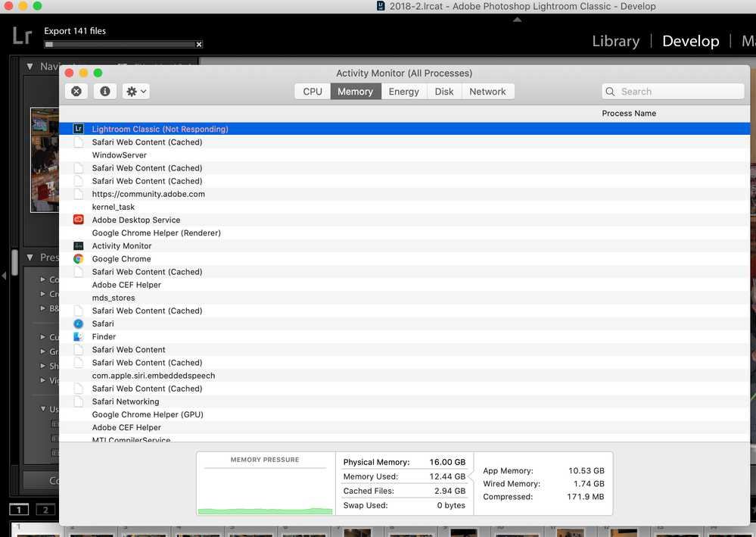The width and height of the screenshot is (756, 537).
Task: Select the Safari process row
Action: pyautogui.click(x=405, y=323)
